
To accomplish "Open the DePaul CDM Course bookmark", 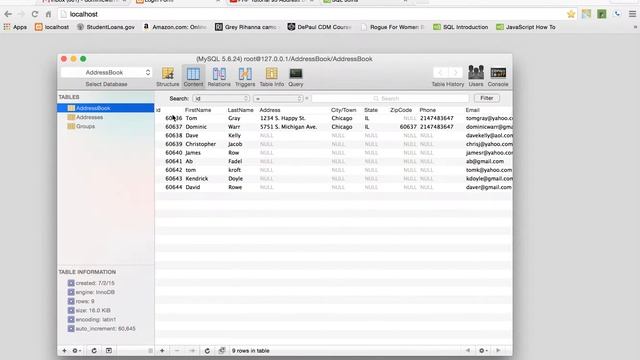I will click(x=320, y=27).
